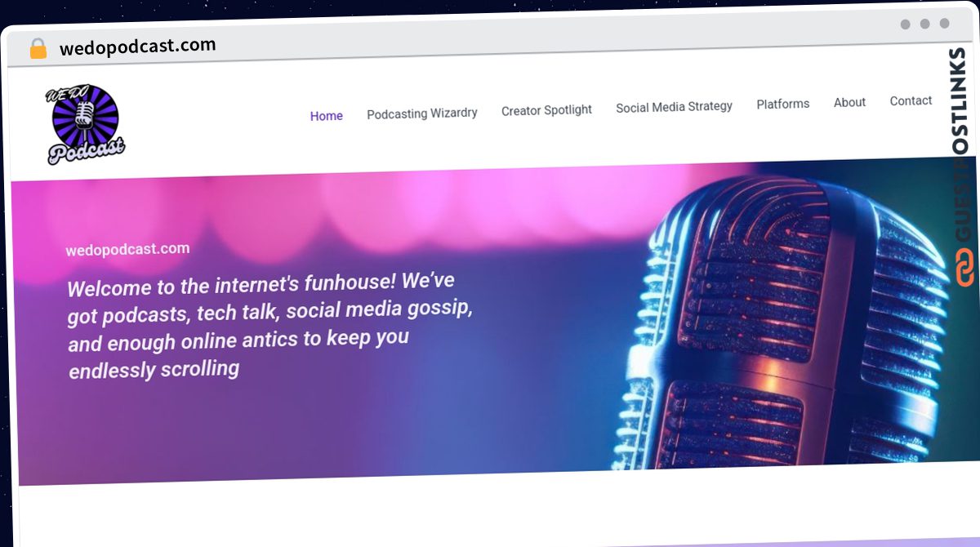The image size is (980, 547).
Task: Click the padlock icon beside the URL
Action: click(38, 48)
